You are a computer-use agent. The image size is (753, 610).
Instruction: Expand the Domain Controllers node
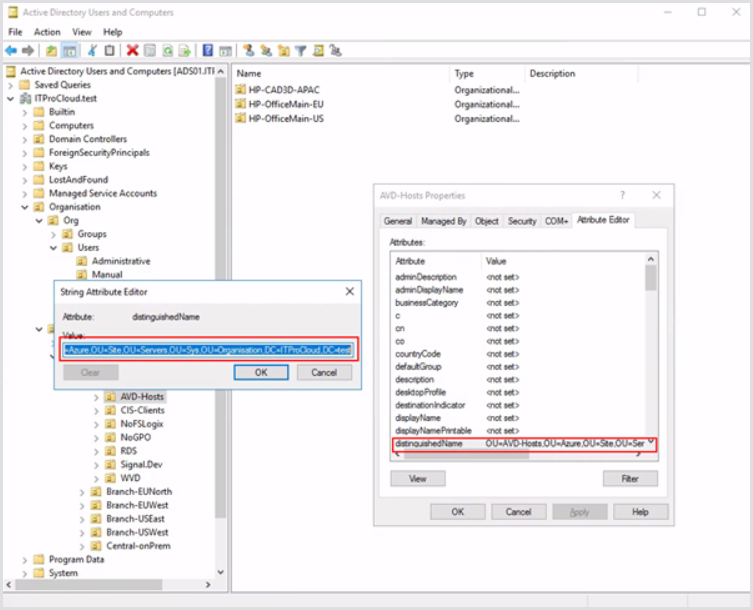pos(26,139)
